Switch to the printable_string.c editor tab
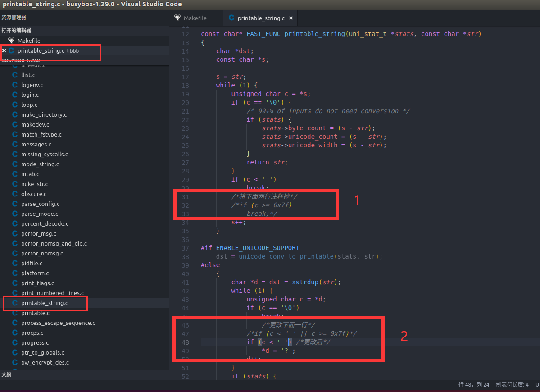Screen dimensions: 540x392 pyautogui.click(x=261, y=18)
